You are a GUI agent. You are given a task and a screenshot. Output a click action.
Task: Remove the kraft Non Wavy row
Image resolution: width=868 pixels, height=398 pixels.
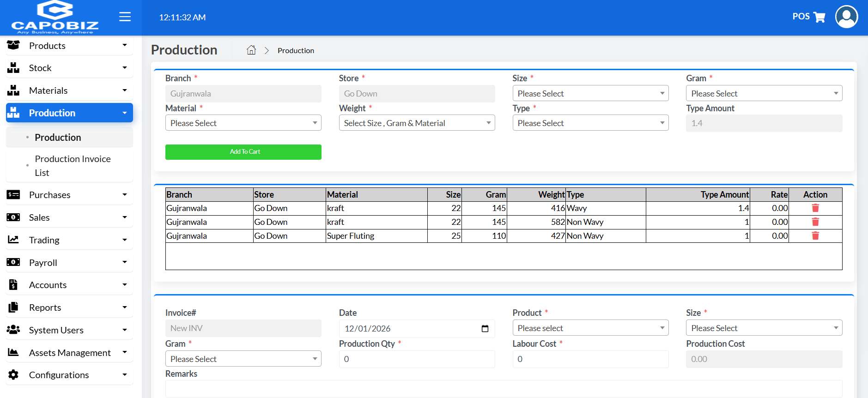pos(815,222)
